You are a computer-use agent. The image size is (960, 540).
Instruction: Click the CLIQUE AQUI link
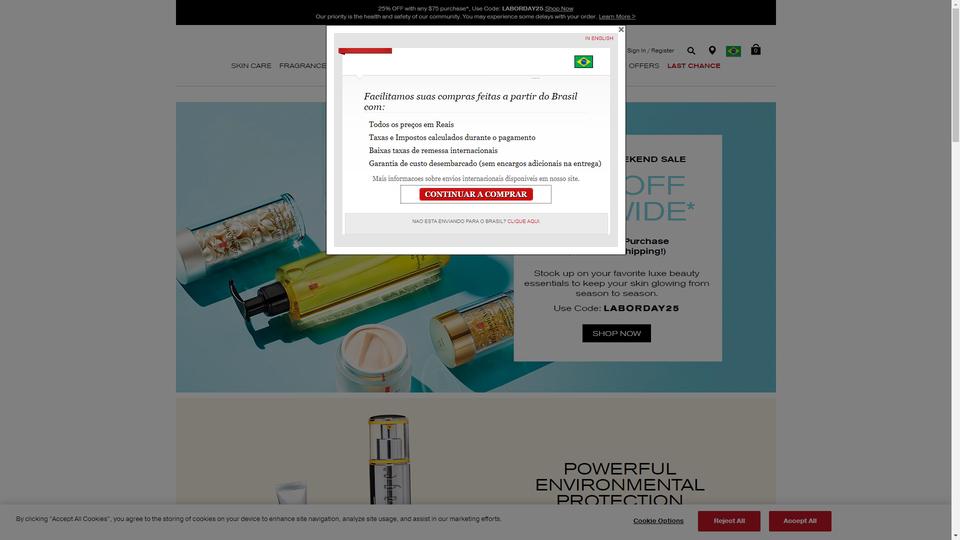[x=523, y=221]
